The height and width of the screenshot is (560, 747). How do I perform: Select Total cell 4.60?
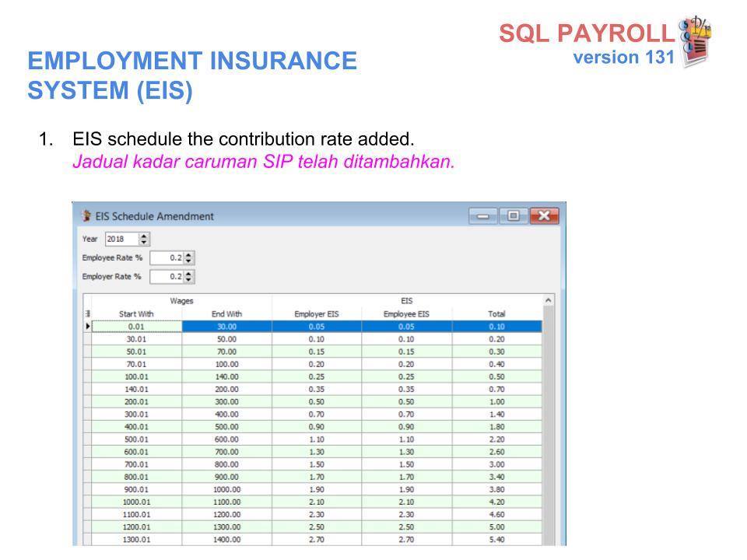[496, 515]
